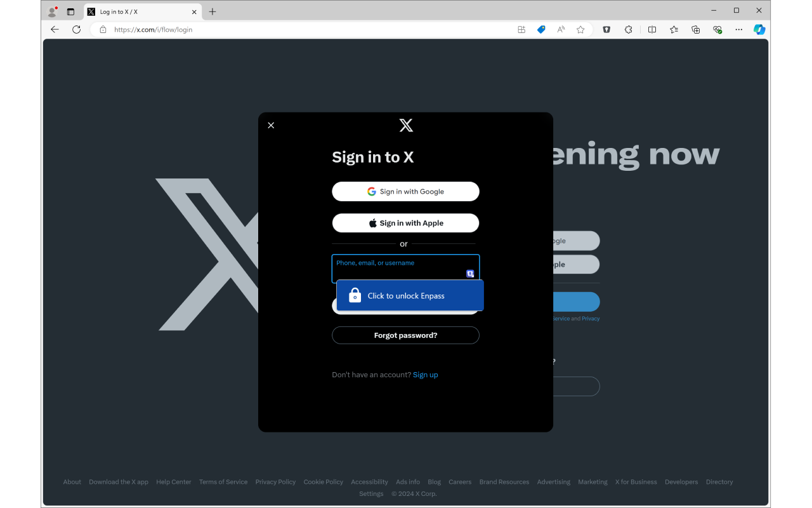Expand the Settings and more menu
This screenshot has width=812, height=508.
pyautogui.click(x=739, y=29)
